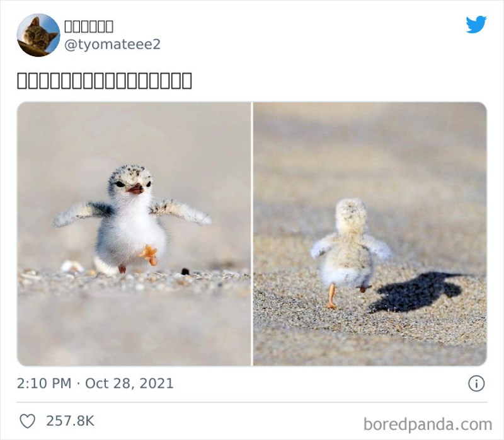This screenshot has width=504, height=440.
Task: Like the tweet with the heart icon
Action: tap(27, 421)
